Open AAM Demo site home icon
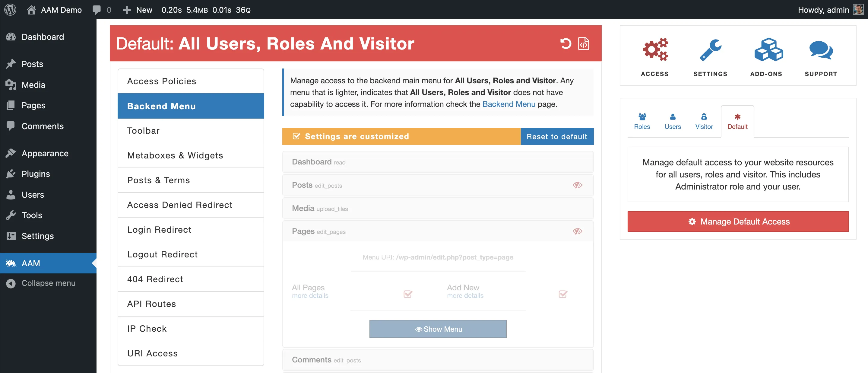The height and width of the screenshot is (373, 868). click(31, 10)
